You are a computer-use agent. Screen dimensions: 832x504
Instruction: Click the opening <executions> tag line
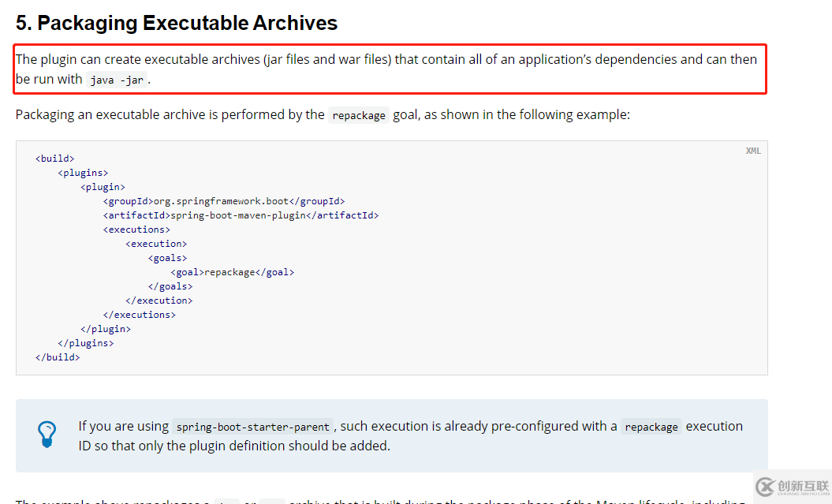click(136, 230)
